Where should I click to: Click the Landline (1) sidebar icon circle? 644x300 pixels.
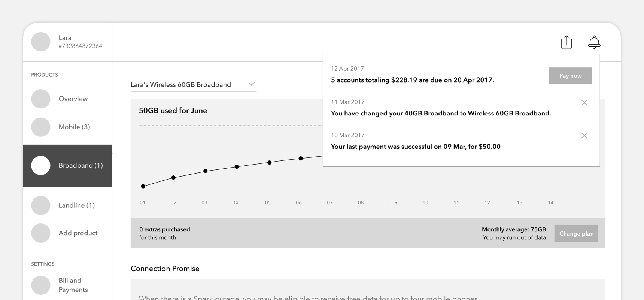coord(41,205)
